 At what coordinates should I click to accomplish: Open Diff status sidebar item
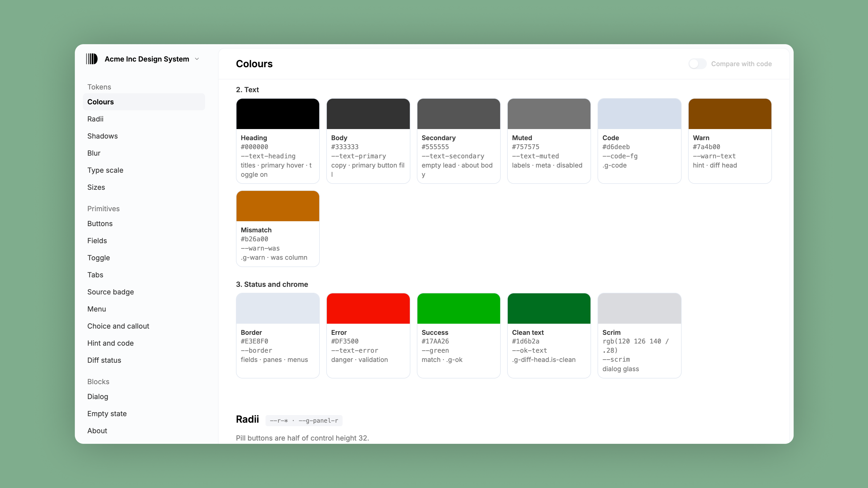(x=144, y=360)
